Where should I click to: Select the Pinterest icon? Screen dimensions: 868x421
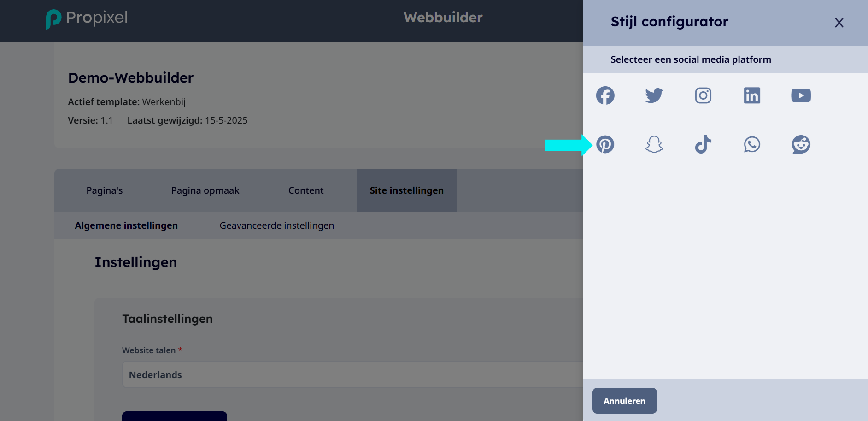pyautogui.click(x=605, y=144)
